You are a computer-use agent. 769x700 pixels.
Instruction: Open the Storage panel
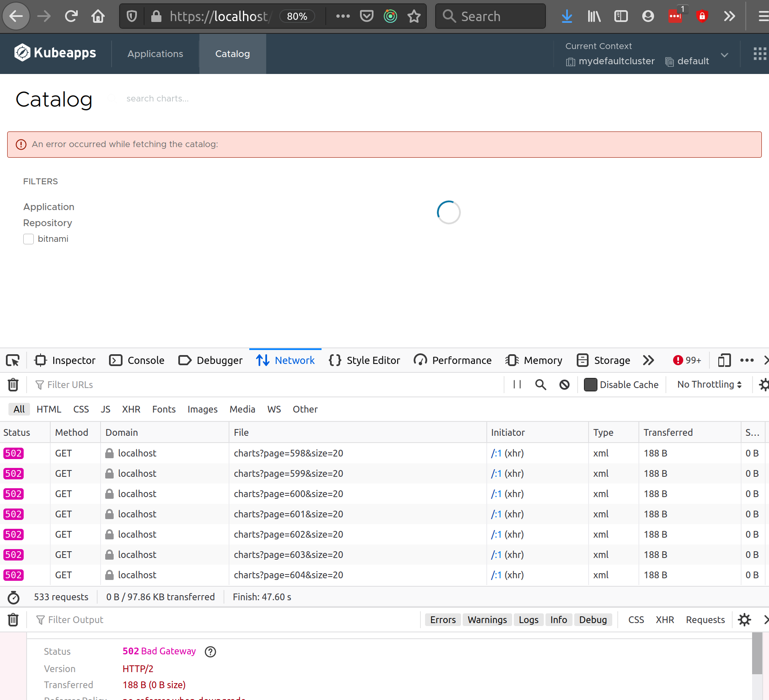603,360
